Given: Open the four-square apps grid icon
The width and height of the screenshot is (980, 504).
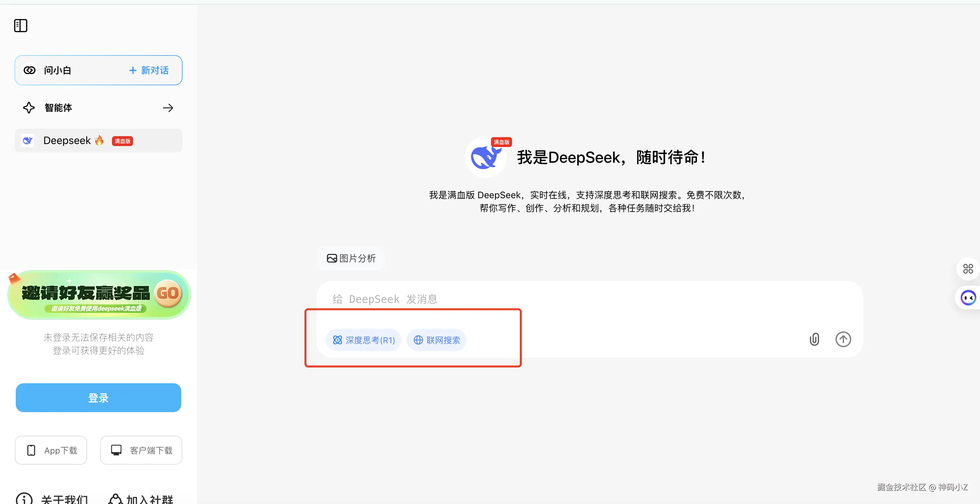Looking at the screenshot, I should tap(968, 269).
